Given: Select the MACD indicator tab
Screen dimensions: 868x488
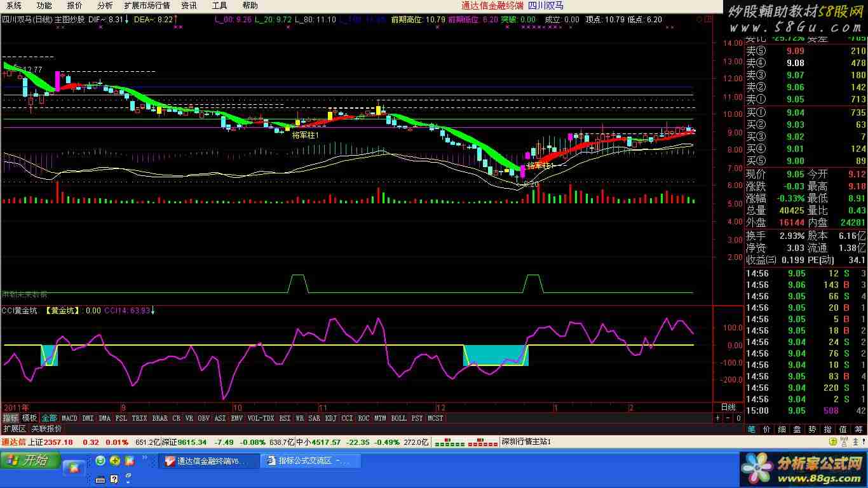Looking at the screenshot, I should (69, 418).
